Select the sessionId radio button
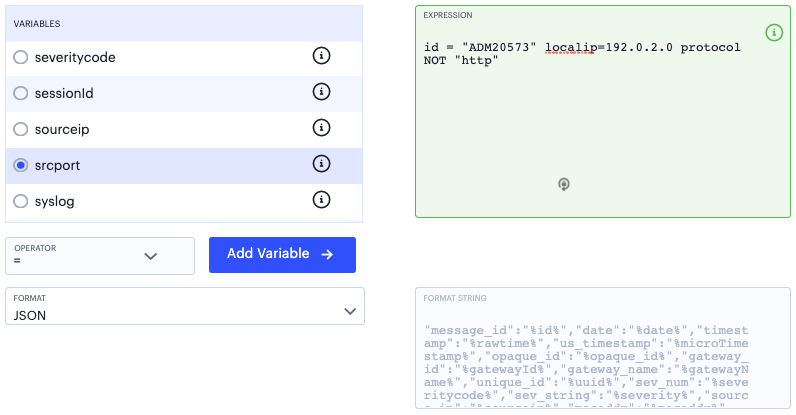The width and height of the screenshot is (796, 415). click(x=21, y=93)
